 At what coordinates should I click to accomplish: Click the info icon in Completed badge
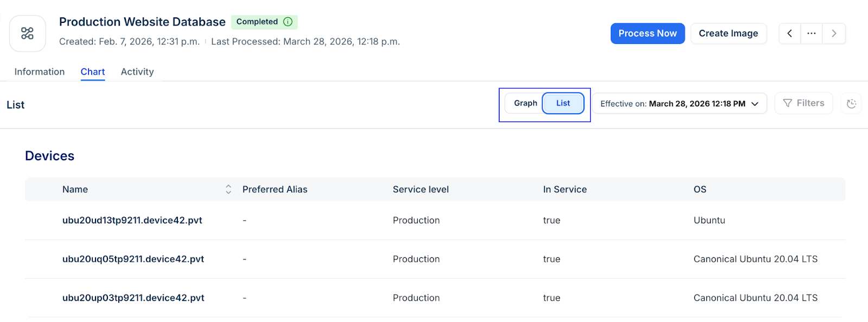[x=288, y=22]
